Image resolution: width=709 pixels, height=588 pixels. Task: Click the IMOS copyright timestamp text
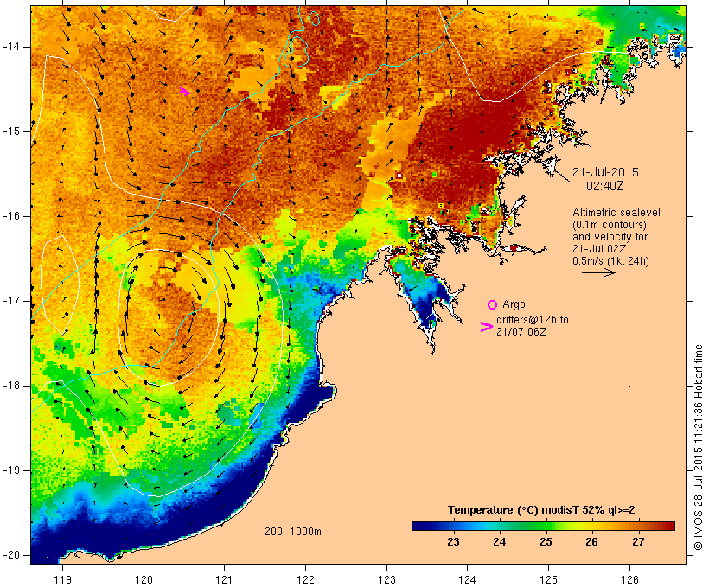click(698, 448)
